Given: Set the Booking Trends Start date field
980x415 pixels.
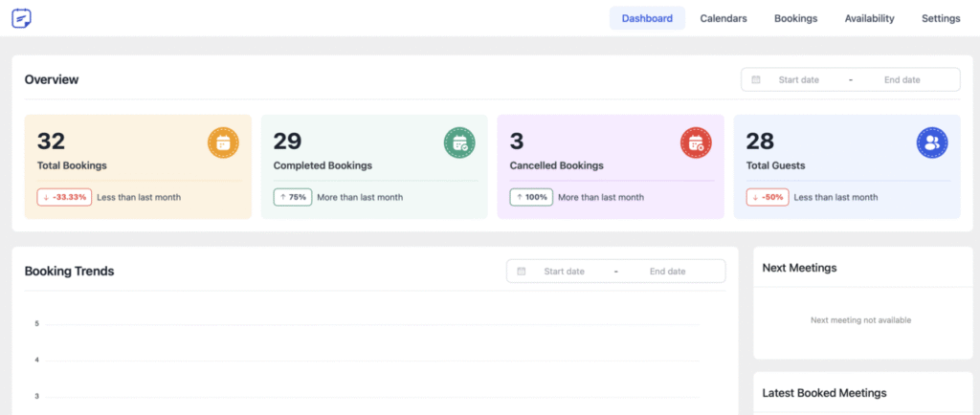Looking at the screenshot, I should point(564,272).
